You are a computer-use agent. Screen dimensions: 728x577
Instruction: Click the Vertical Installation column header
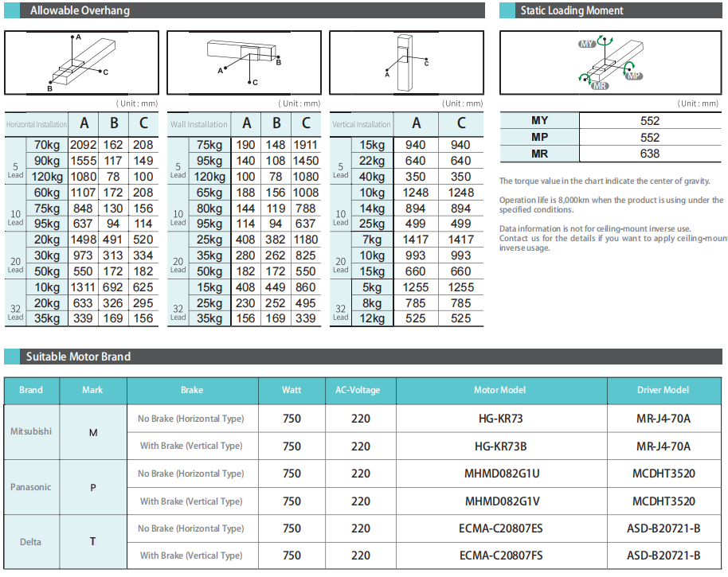click(x=362, y=125)
